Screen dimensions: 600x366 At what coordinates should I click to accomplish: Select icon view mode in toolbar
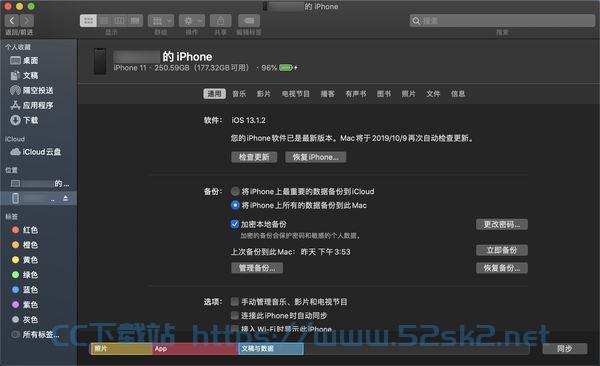[x=88, y=21]
